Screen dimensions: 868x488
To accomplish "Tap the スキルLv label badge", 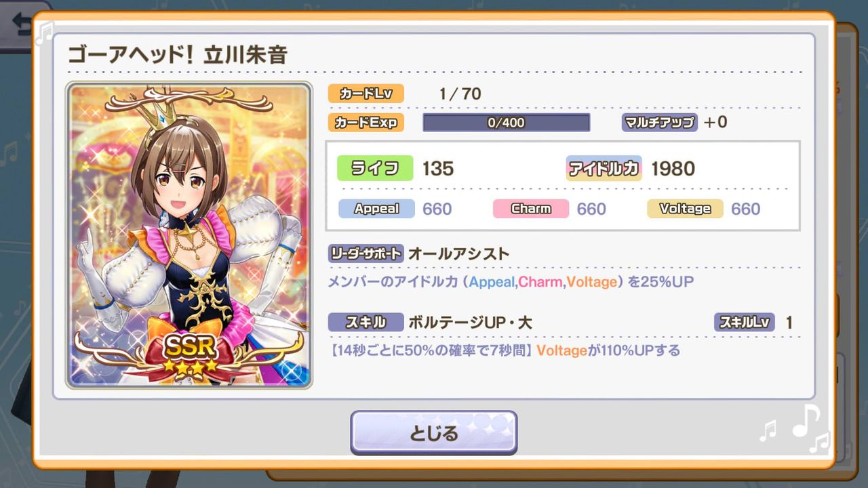I will tap(744, 322).
